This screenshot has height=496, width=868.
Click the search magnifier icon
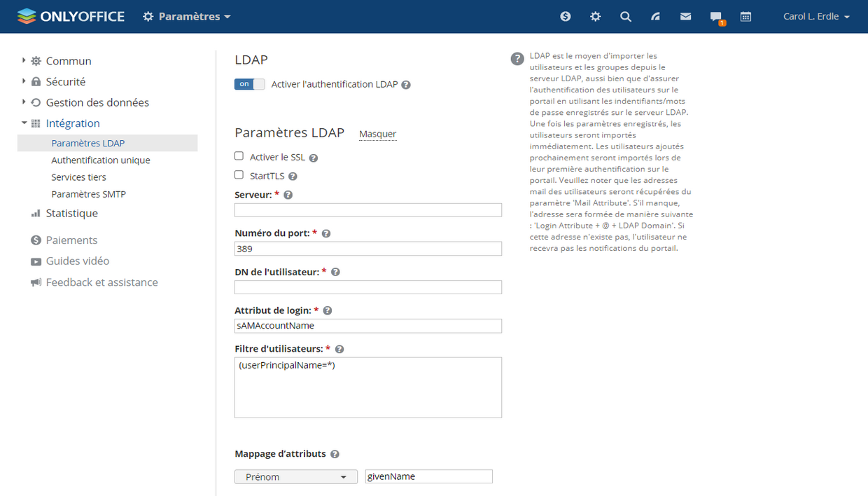[626, 16]
